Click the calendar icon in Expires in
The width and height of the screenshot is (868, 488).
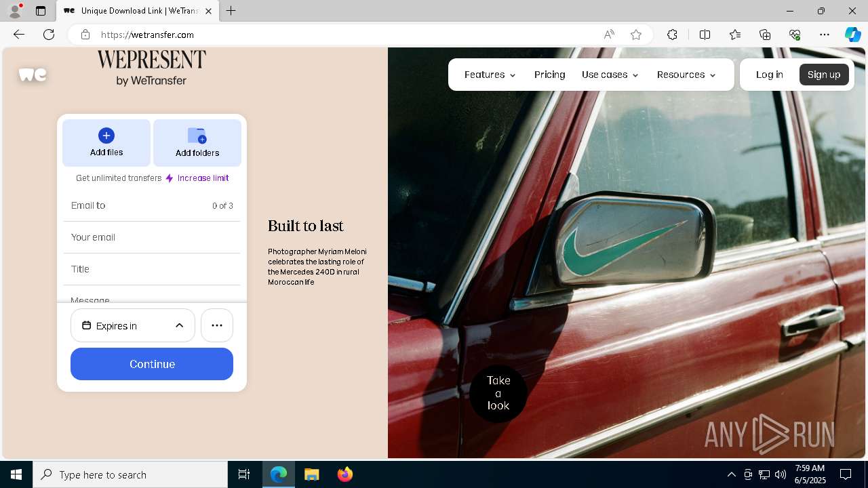point(87,325)
